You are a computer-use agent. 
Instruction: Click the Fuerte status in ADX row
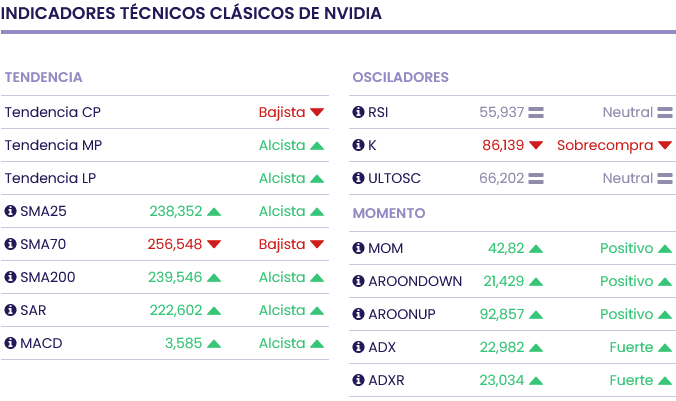(x=630, y=347)
